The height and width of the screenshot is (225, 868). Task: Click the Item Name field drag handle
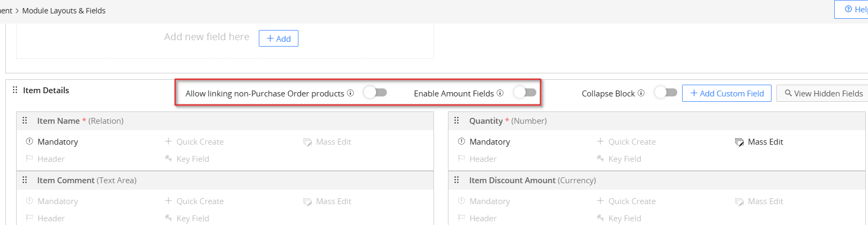25,121
